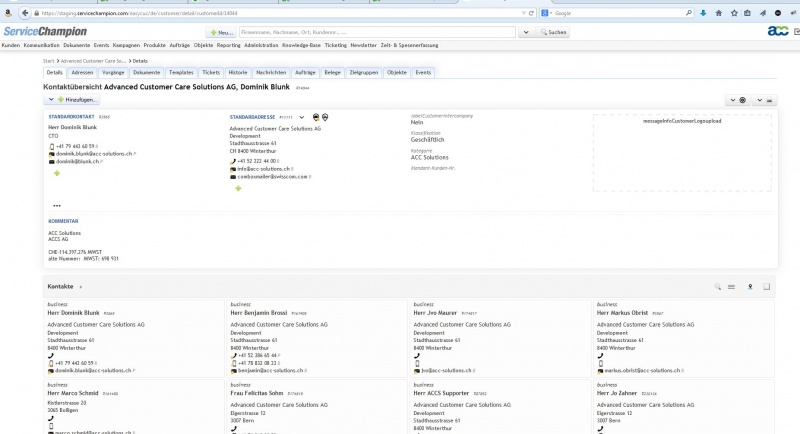Open Zeit- & Spesenerfassung menu
800x434 pixels.
(x=409, y=45)
